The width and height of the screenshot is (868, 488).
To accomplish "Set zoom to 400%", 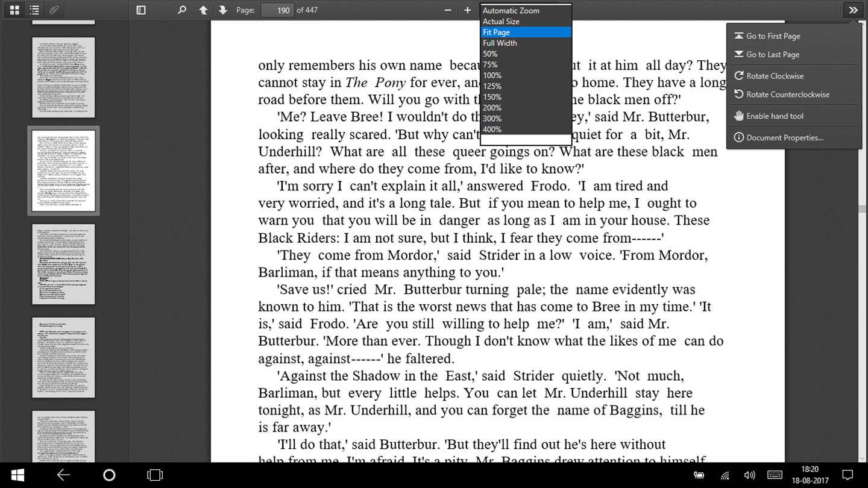I will (x=526, y=130).
